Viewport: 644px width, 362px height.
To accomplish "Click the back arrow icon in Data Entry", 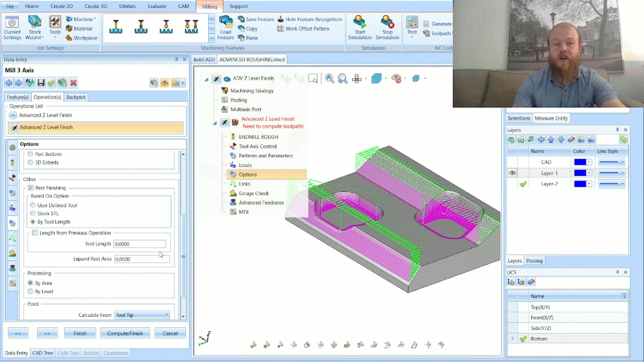I will pos(9,83).
